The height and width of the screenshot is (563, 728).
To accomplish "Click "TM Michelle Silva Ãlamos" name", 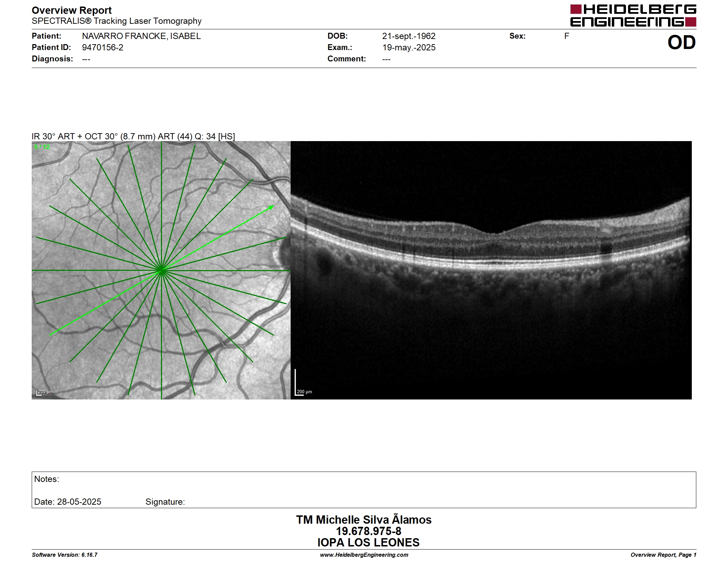I will (364, 520).
